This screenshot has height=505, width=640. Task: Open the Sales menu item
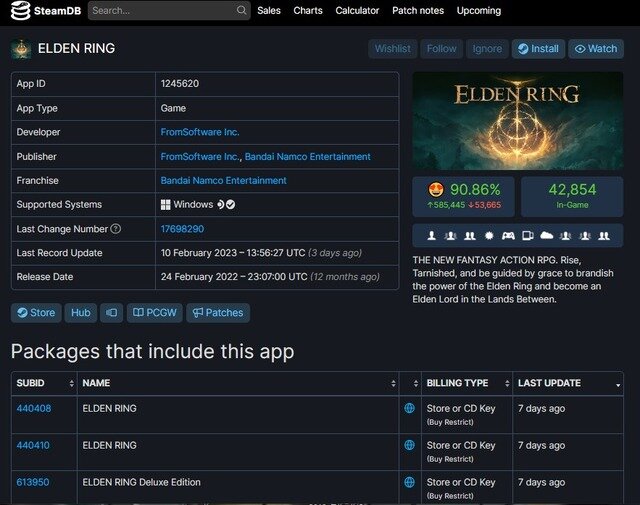tap(269, 11)
